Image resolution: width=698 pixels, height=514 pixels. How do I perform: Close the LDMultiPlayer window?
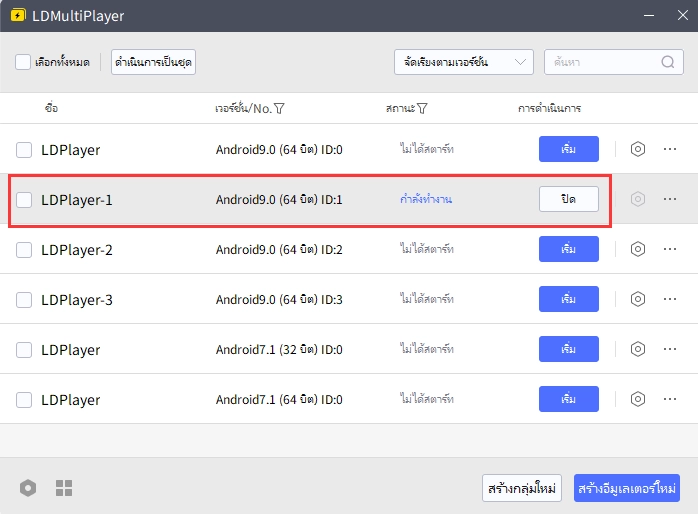(x=682, y=16)
